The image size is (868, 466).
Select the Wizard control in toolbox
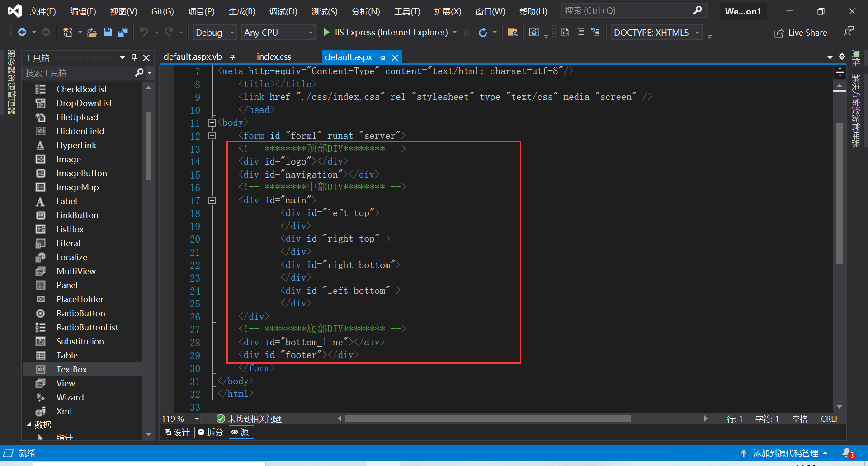(x=70, y=397)
